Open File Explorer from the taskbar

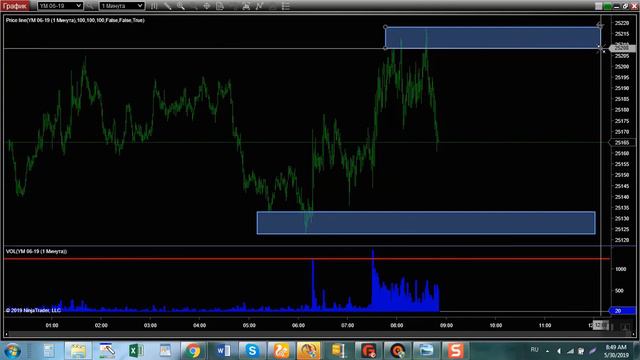pos(78,351)
